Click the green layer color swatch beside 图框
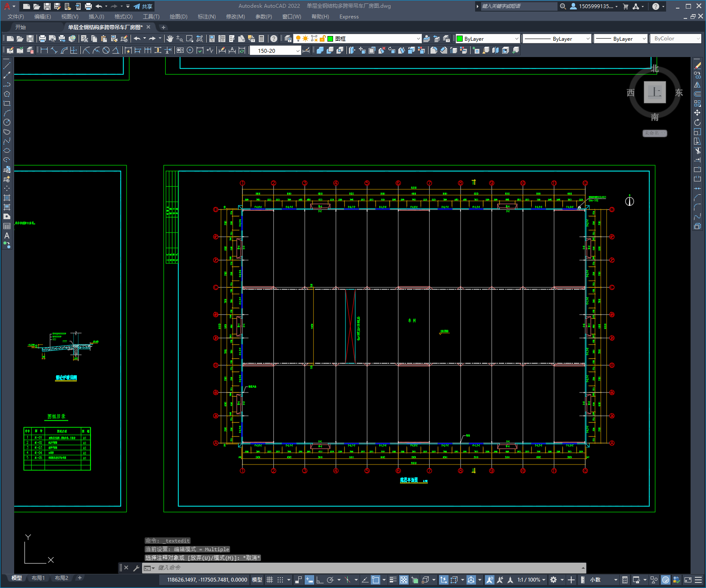The width and height of the screenshot is (706, 588). pos(330,39)
